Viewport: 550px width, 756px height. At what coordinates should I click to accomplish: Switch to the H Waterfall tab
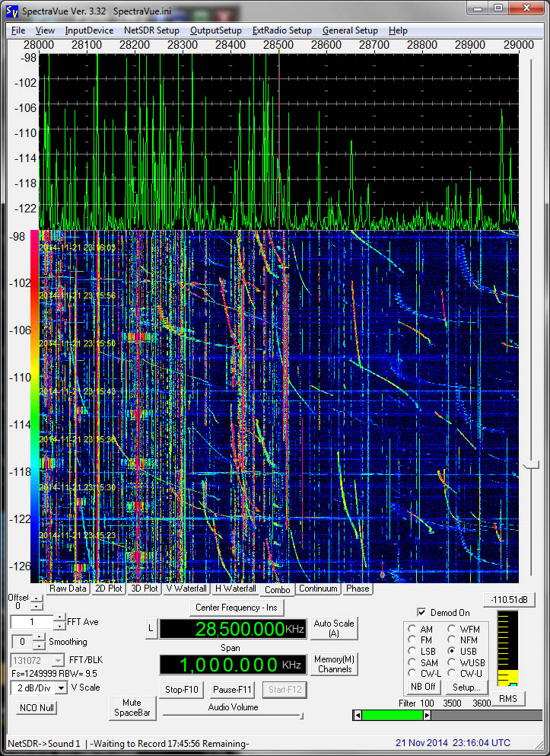236,589
